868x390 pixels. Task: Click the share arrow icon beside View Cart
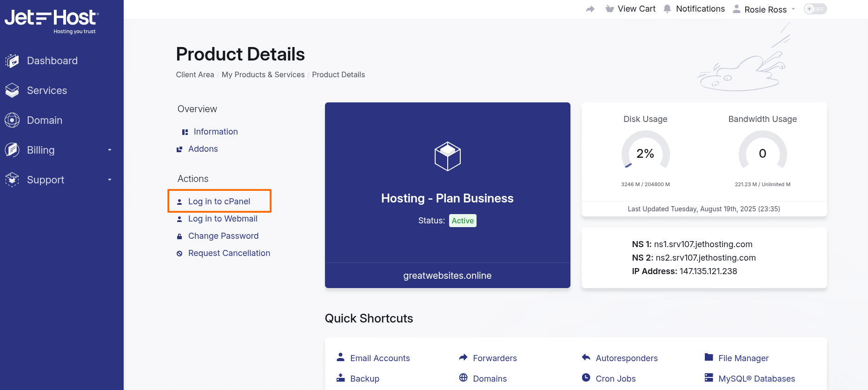(590, 9)
